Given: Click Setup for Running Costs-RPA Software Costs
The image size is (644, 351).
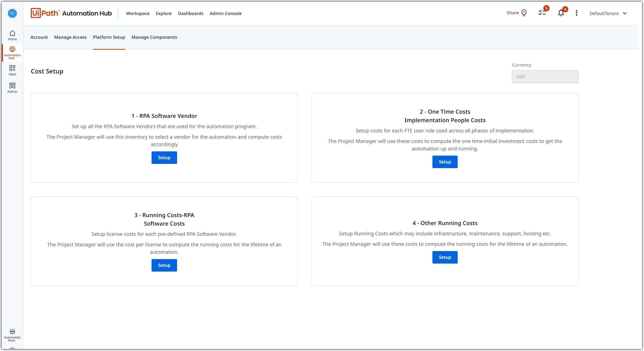Looking at the screenshot, I should [164, 265].
